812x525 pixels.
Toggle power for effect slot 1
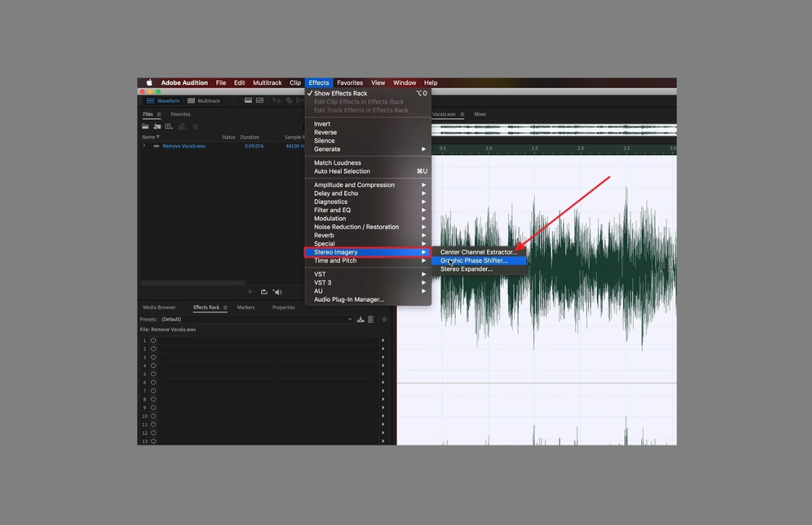pos(154,340)
